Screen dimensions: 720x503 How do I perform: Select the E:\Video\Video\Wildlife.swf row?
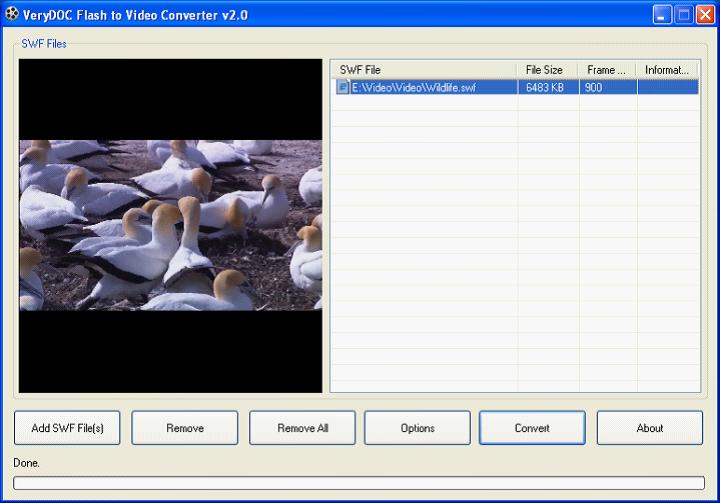pyautogui.click(x=516, y=87)
